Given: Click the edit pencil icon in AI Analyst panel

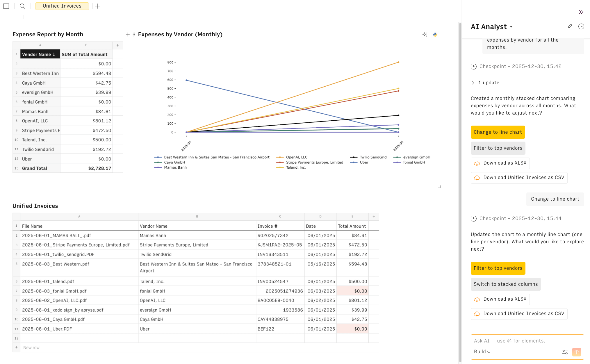Looking at the screenshot, I should click(x=570, y=26).
